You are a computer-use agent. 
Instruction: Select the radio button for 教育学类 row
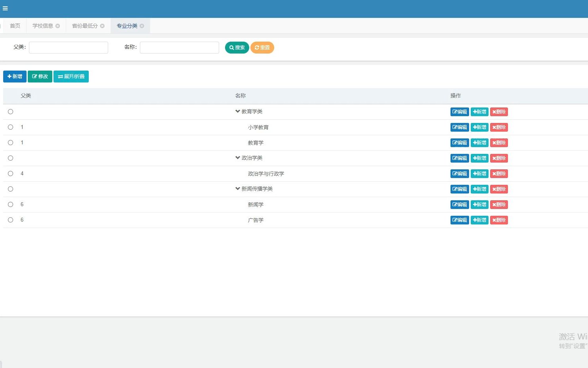tap(11, 112)
